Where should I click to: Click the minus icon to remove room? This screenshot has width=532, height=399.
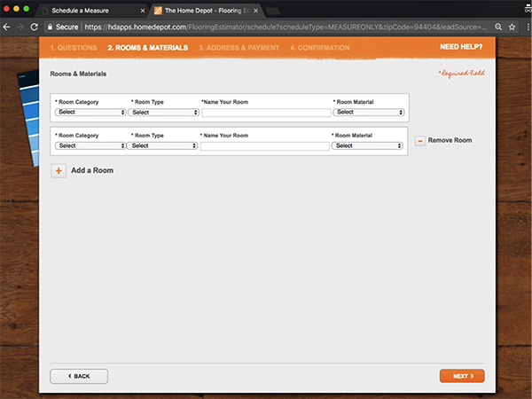point(420,140)
